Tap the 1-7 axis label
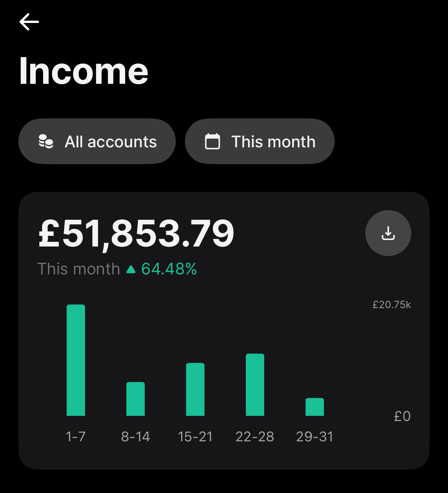448x493 pixels. (76, 437)
